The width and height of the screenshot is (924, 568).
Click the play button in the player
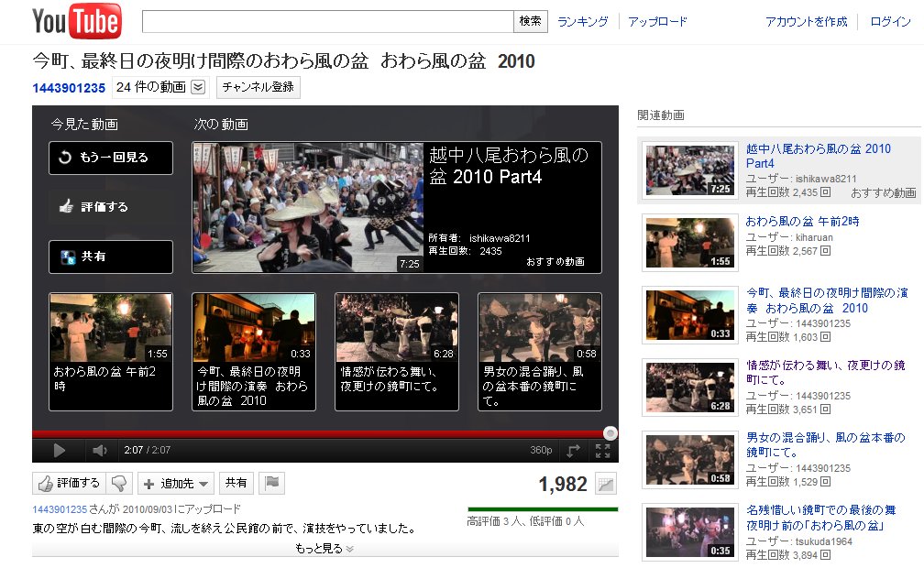59,450
